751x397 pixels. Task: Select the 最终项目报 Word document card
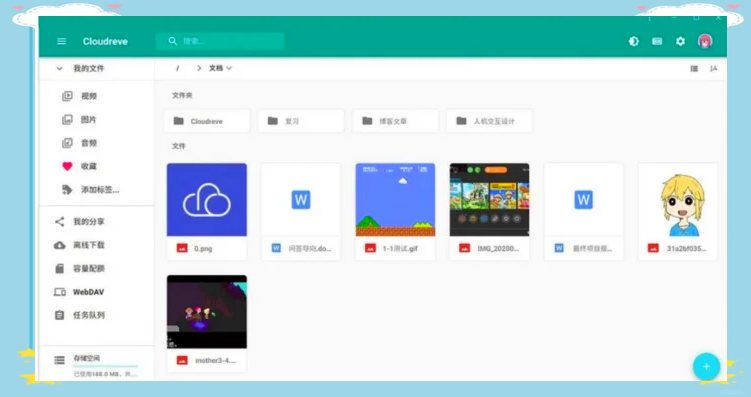(583, 212)
